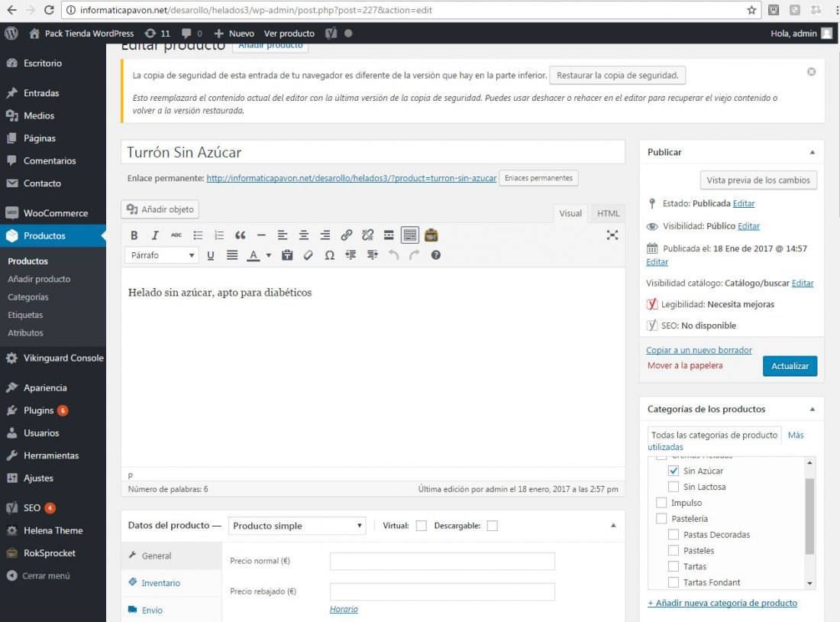Clear formatting with the eraser icon
This screenshot has height=622, width=840.
[x=308, y=255]
